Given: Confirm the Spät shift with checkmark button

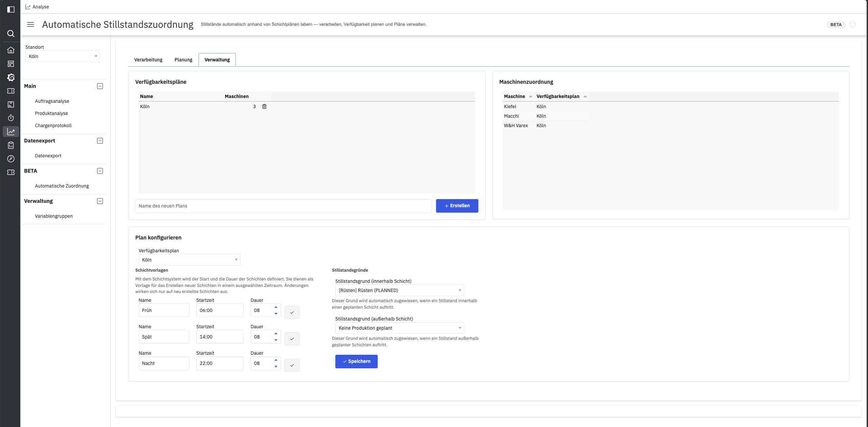Looking at the screenshot, I should point(292,339).
